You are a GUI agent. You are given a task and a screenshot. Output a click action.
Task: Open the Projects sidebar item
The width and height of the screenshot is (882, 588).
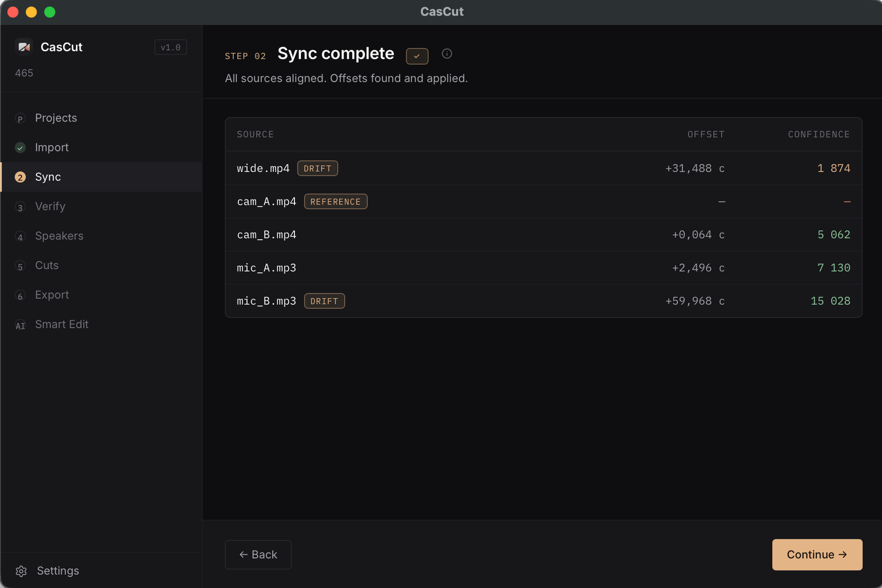tap(101, 118)
